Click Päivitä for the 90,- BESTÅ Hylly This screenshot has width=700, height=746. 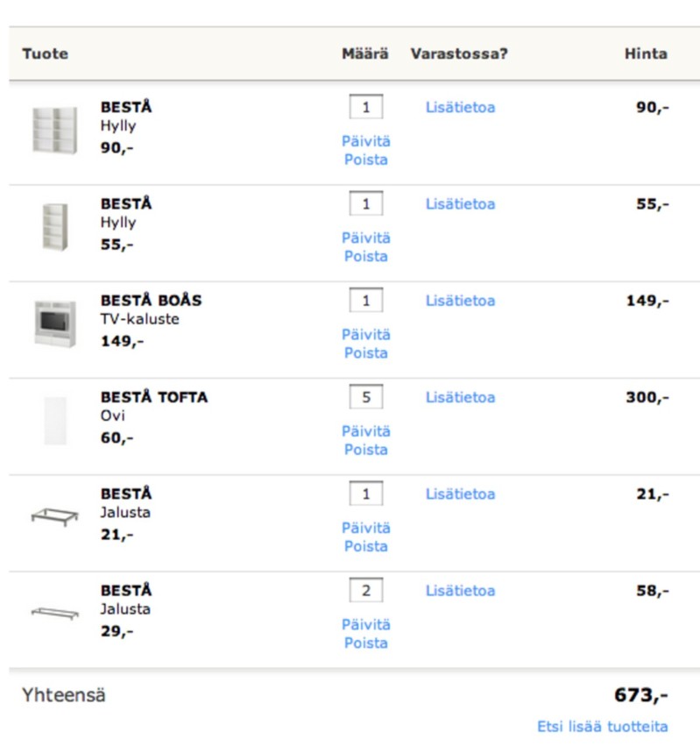[x=365, y=141]
